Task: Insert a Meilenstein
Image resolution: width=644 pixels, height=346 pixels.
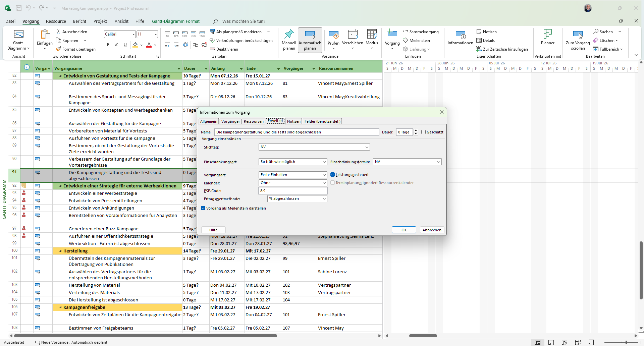Action: pos(417,40)
